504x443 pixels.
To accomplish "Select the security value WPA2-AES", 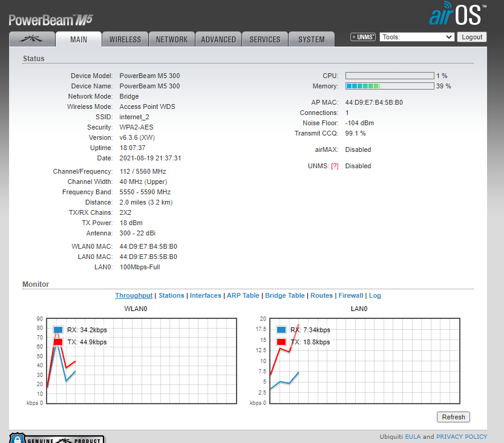I will [136, 127].
